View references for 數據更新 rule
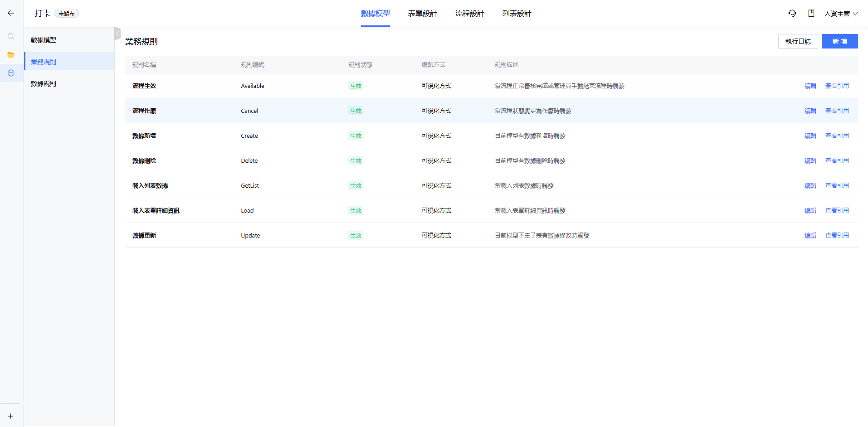This screenshot has width=868, height=427. pyautogui.click(x=837, y=235)
